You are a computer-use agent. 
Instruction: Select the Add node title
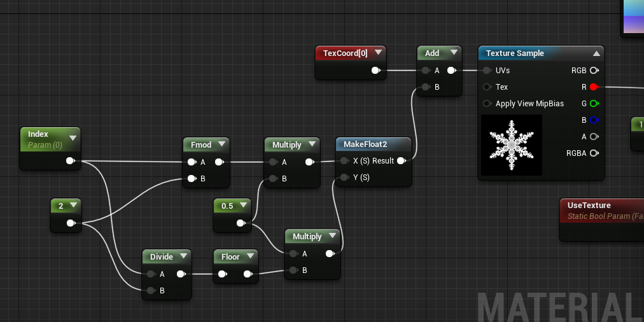pyautogui.click(x=432, y=53)
